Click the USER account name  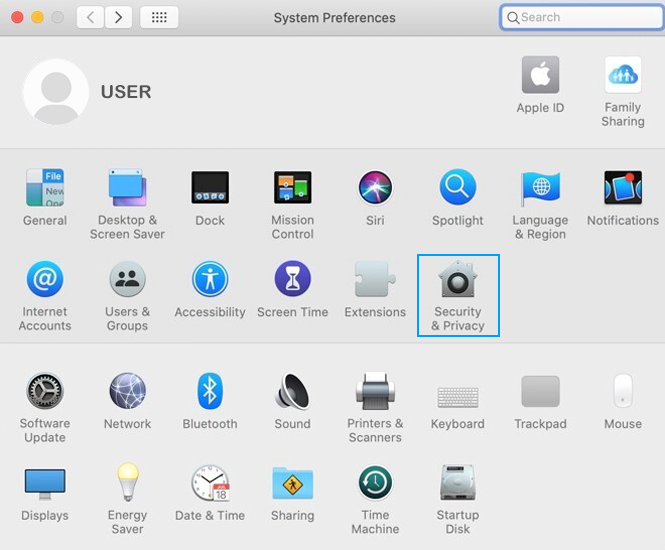(126, 92)
